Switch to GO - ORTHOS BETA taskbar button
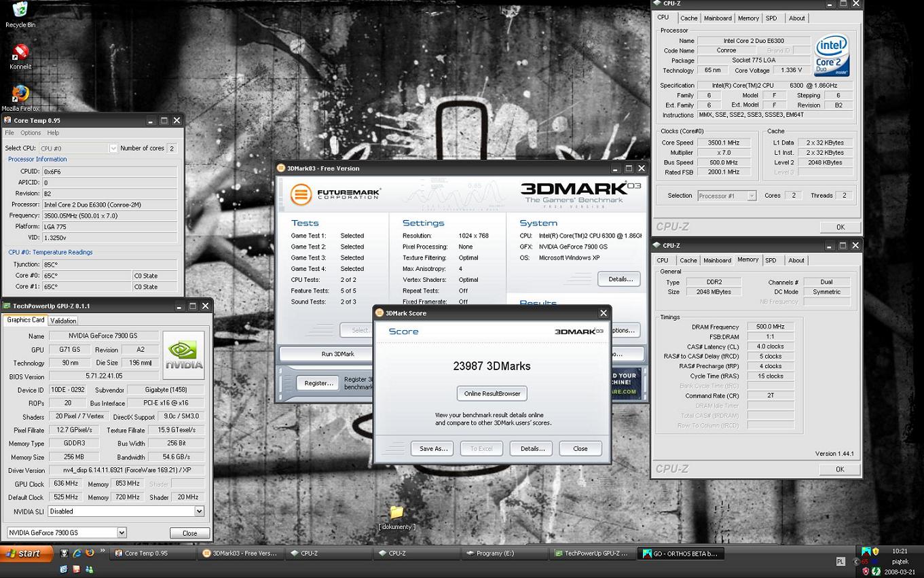Image resolution: width=924 pixels, height=578 pixels. (x=681, y=554)
